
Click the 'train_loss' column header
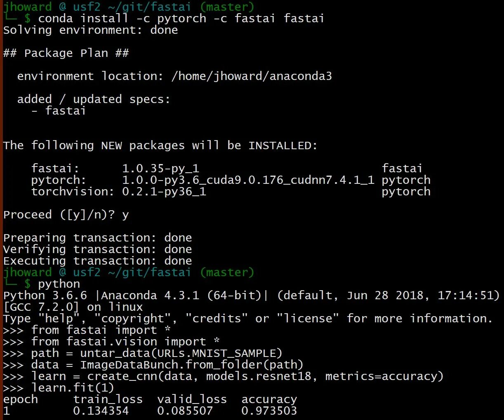pos(108,399)
